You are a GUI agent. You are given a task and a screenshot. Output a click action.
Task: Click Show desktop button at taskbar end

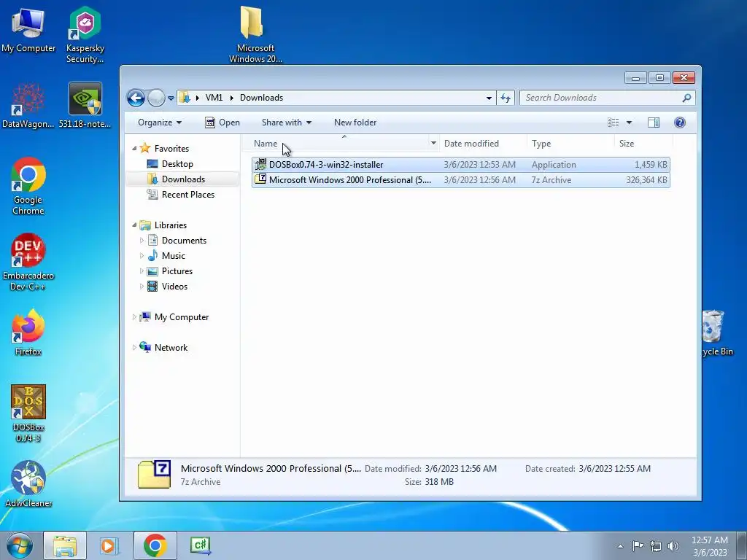coord(742,545)
